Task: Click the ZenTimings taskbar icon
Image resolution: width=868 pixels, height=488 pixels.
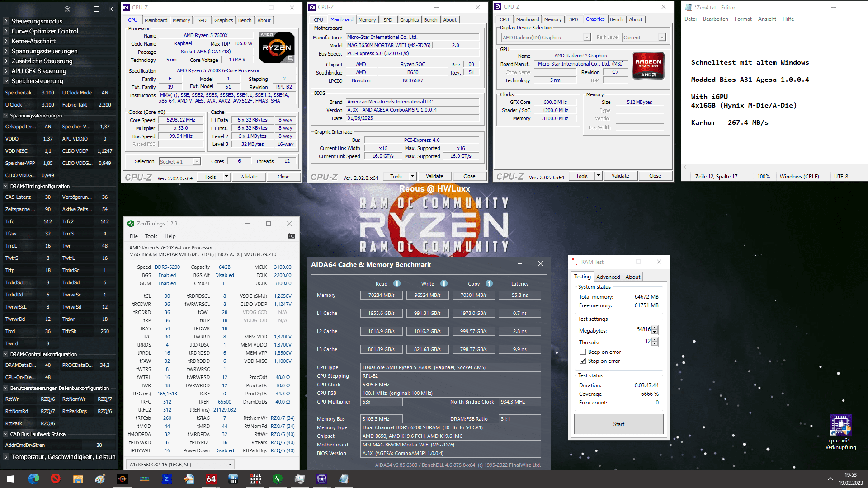Action: 278,479
